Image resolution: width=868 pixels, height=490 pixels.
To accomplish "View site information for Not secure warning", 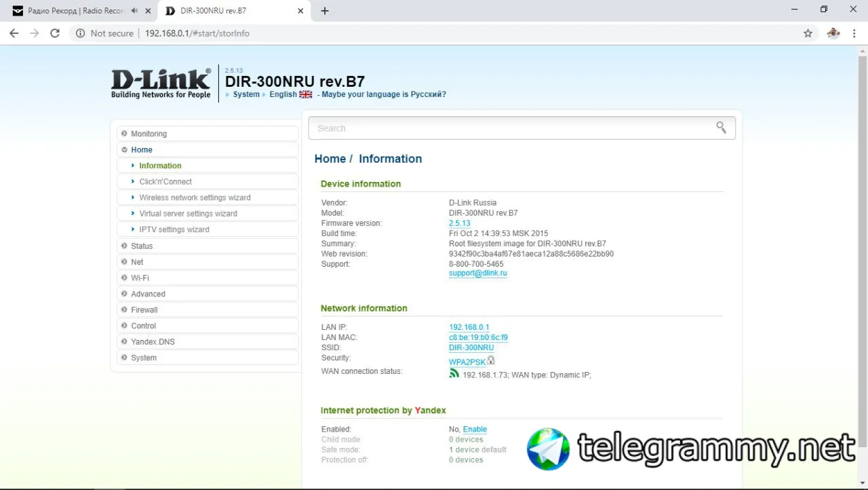I will pos(104,33).
